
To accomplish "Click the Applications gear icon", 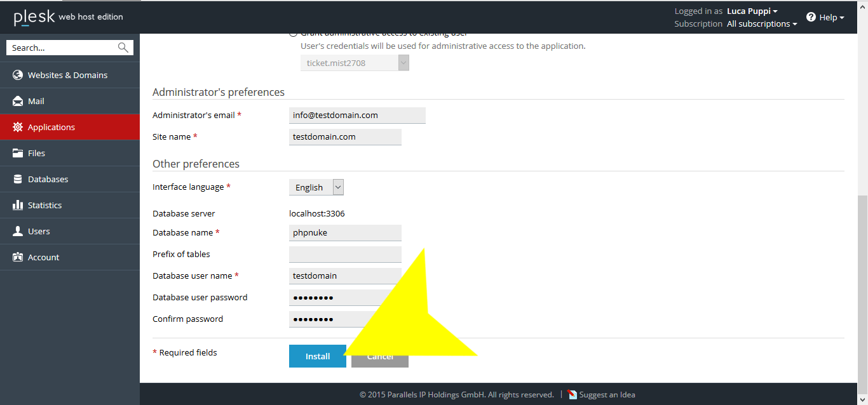I will click(18, 127).
